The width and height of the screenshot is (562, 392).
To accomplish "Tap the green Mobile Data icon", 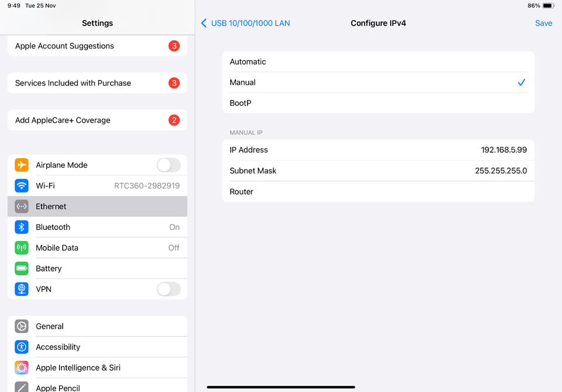I will 22,248.
